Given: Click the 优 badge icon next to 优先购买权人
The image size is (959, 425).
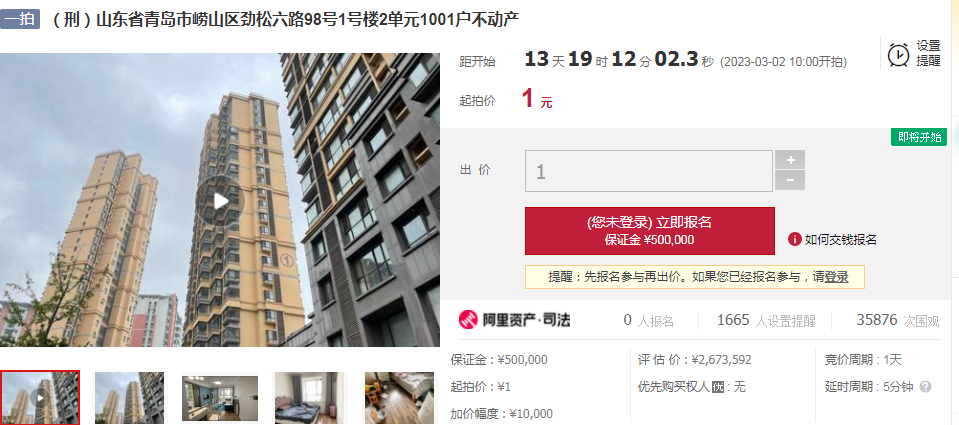Looking at the screenshot, I should click(x=718, y=387).
